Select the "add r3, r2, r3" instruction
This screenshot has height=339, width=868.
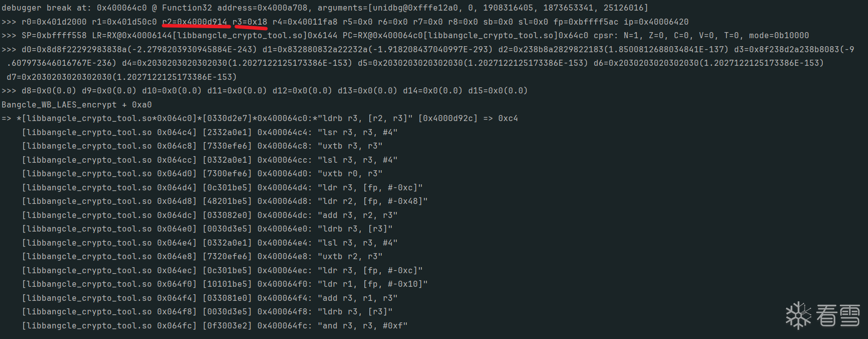357,215
